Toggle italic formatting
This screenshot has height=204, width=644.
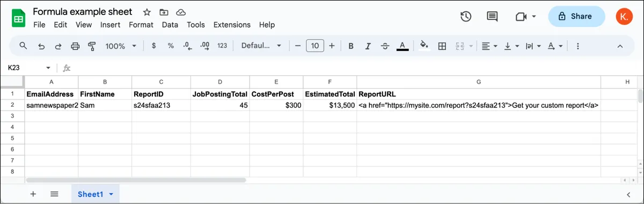tap(368, 46)
